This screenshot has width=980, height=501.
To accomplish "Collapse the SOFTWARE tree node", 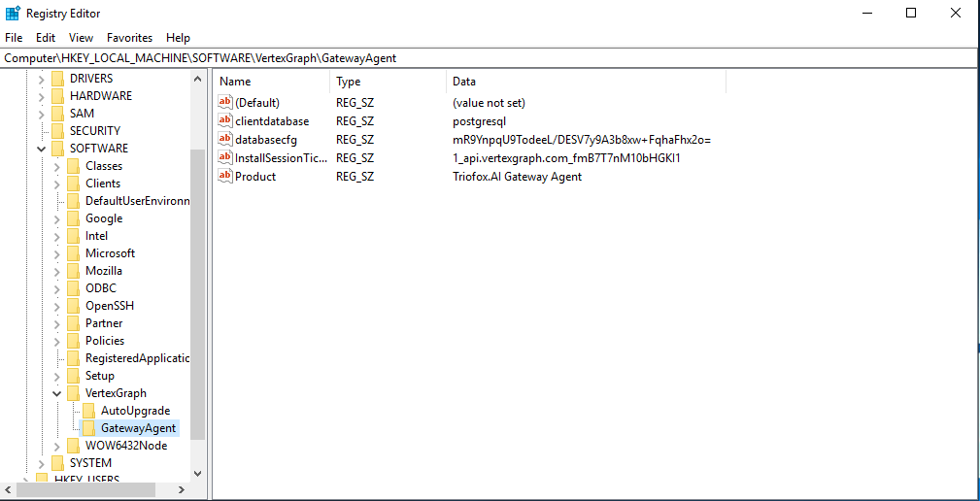I will (x=41, y=149).
